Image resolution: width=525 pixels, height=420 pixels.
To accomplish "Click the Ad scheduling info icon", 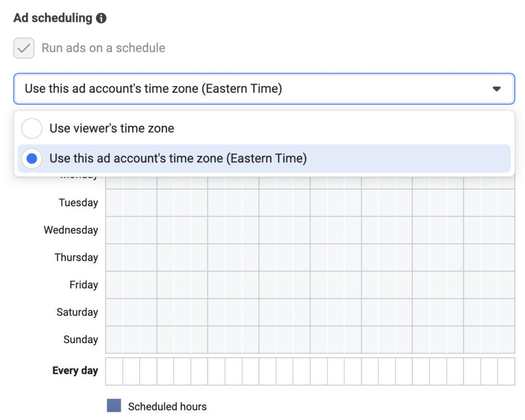I will click(101, 18).
